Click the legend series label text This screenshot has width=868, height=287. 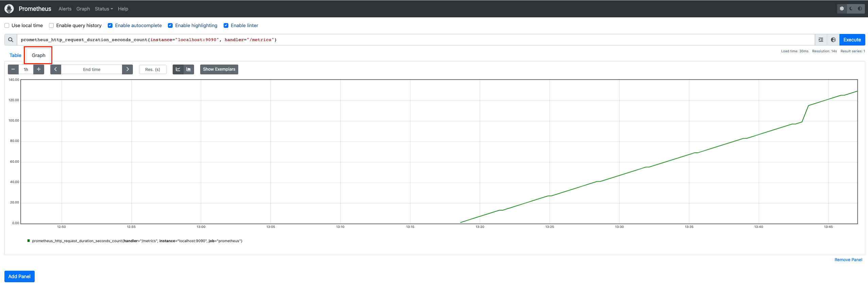point(137,241)
